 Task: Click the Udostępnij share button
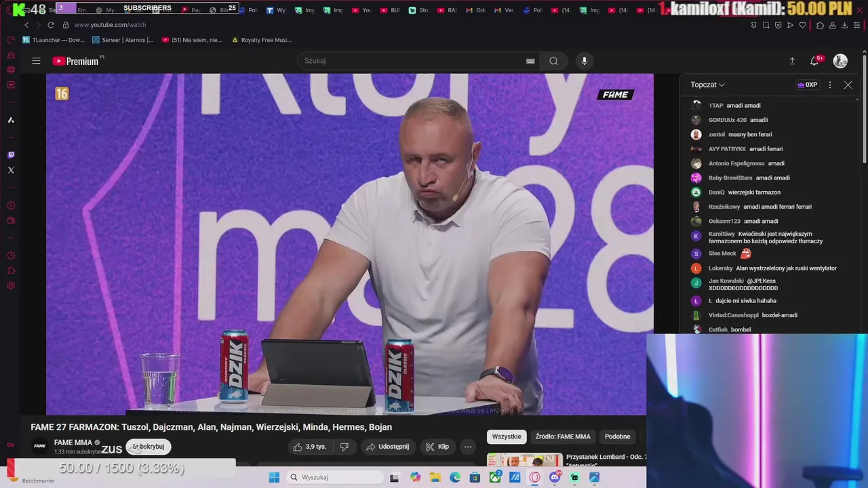tap(387, 447)
